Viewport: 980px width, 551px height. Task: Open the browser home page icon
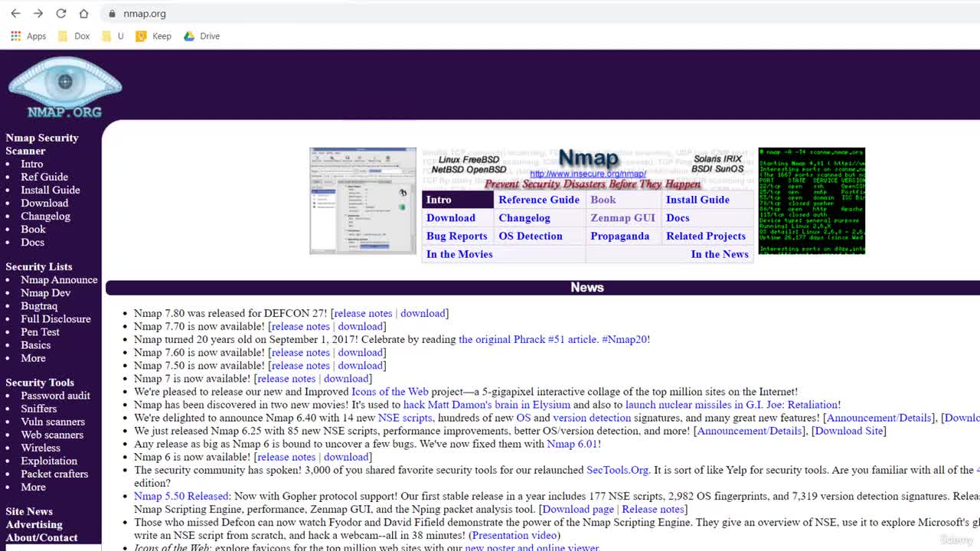pyautogui.click(x=84, y=14)
